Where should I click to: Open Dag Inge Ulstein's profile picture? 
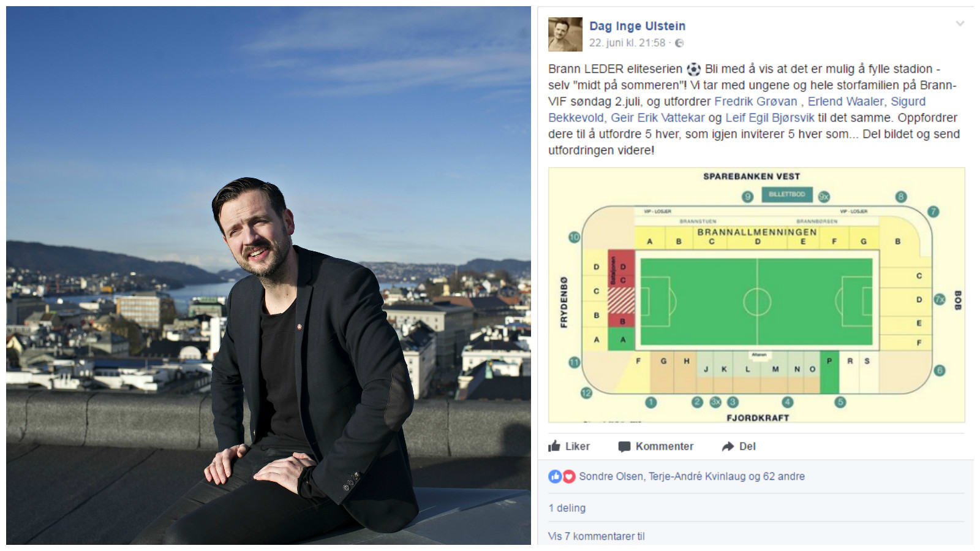pos(565,34)
